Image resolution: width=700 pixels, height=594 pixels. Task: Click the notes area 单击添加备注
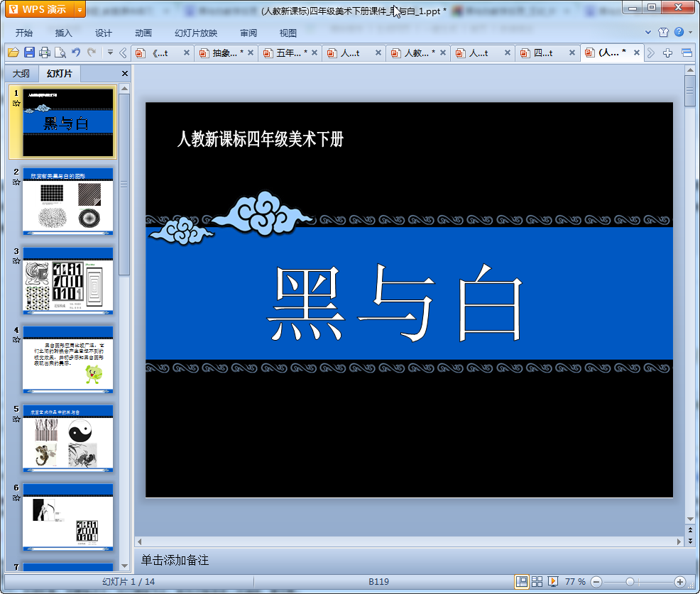tap(175, 560)
